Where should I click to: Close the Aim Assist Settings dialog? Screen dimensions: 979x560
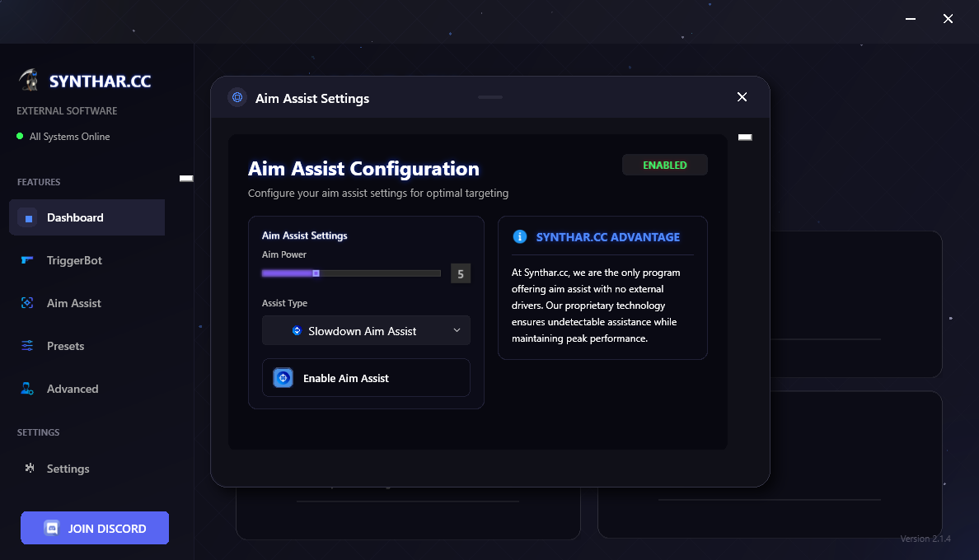click(x=742, y=97)
